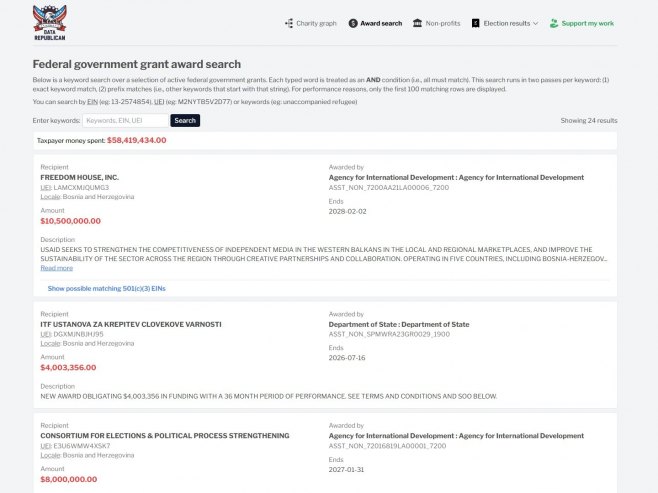Click the UEI abbreviation in the search hint
The image size is (658, 493).
[x=159, y=102]
